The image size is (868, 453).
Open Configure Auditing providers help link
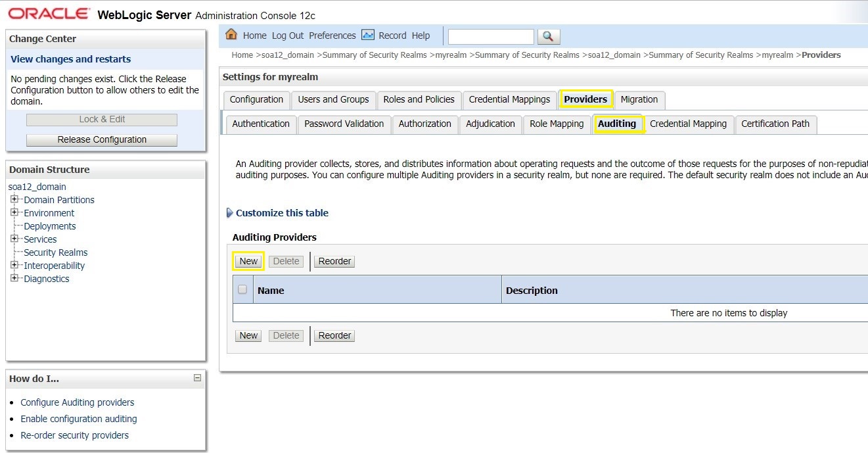click(x=77, y=402)
